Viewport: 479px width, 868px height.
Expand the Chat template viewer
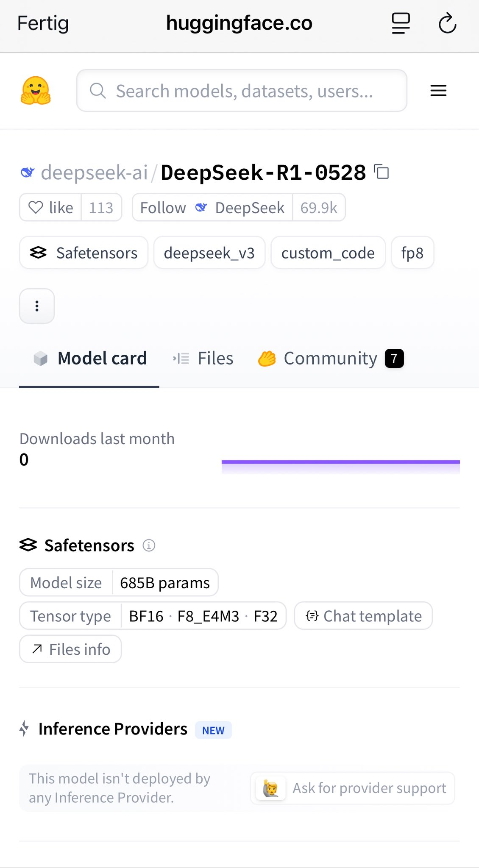point(363,616)
